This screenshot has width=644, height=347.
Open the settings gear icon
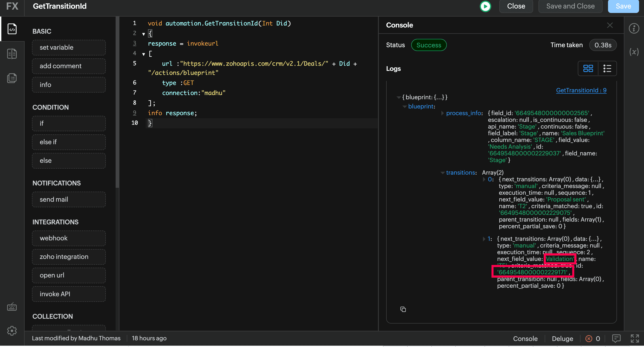(12, 331)
